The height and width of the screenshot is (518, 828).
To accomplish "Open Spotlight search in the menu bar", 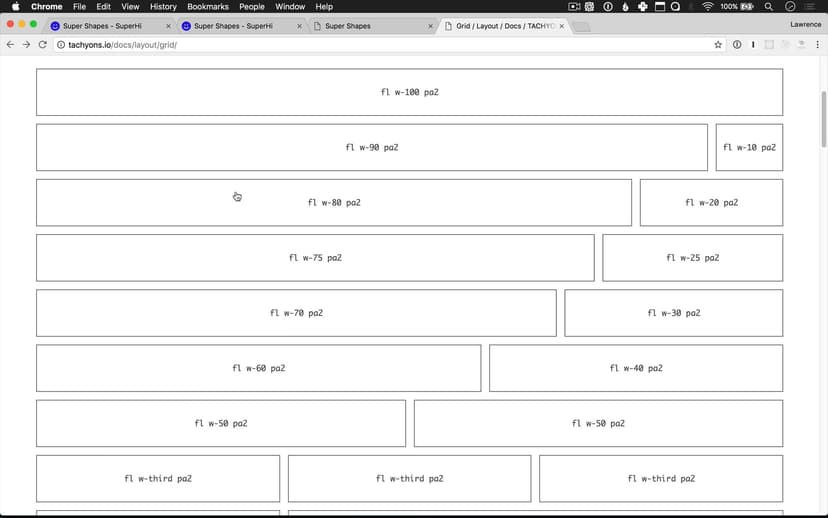I will pos(769,6).
